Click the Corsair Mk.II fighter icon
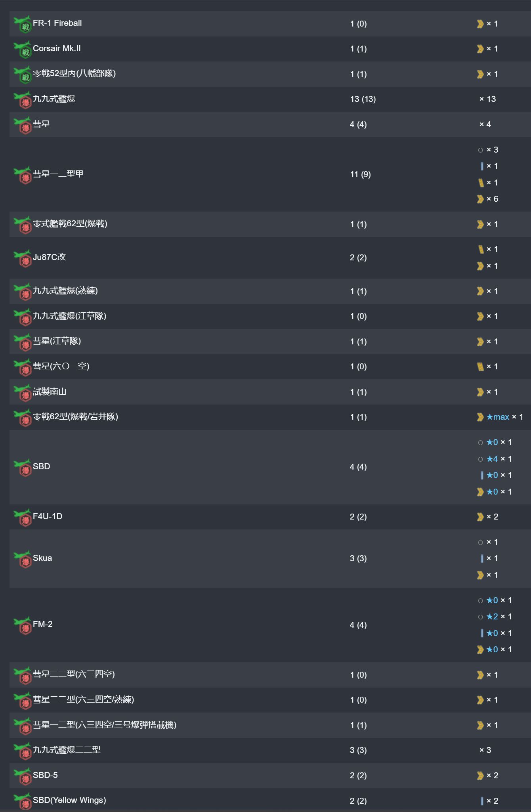531x812 pixels. [x=22, y=49]
